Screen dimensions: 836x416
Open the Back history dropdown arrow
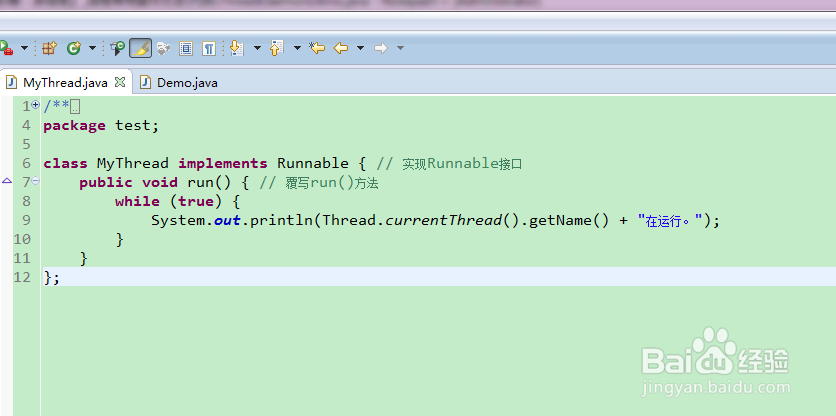point(360,49)
